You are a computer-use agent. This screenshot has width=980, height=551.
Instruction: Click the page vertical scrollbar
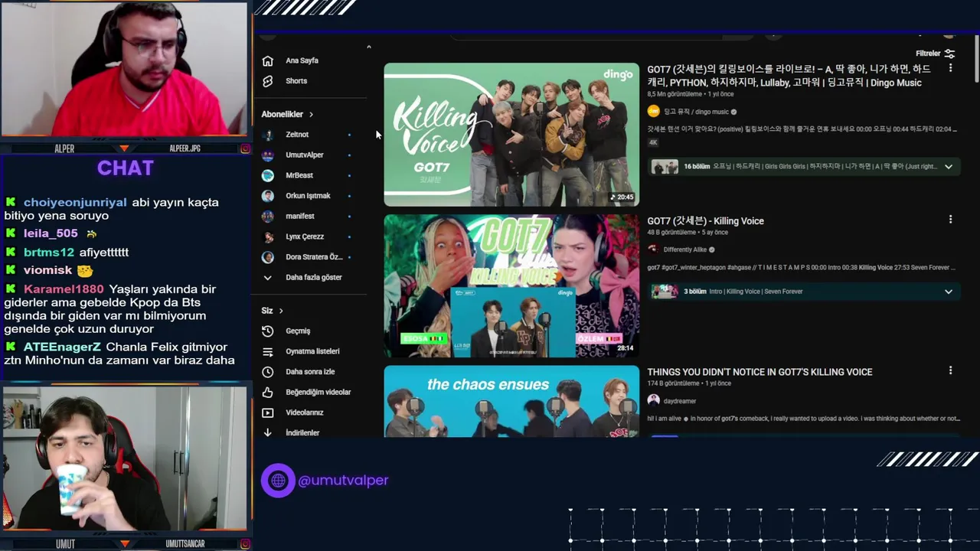976,60
